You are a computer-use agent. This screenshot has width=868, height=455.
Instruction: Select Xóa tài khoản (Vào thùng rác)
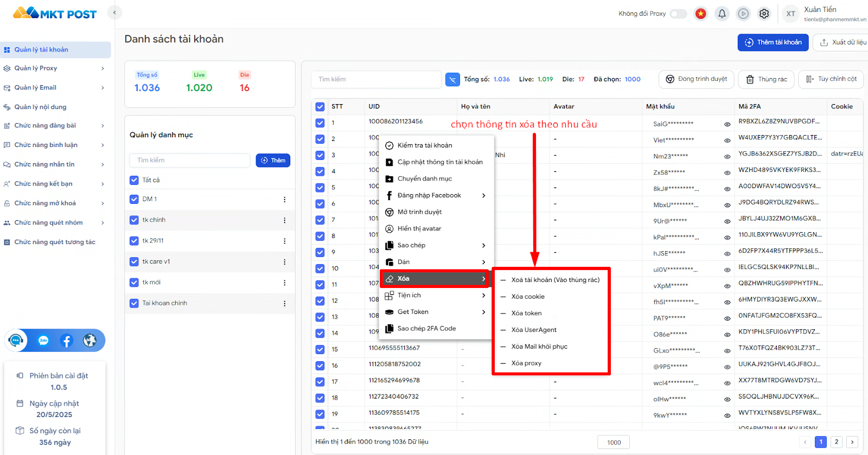click(x=551, y=280)
